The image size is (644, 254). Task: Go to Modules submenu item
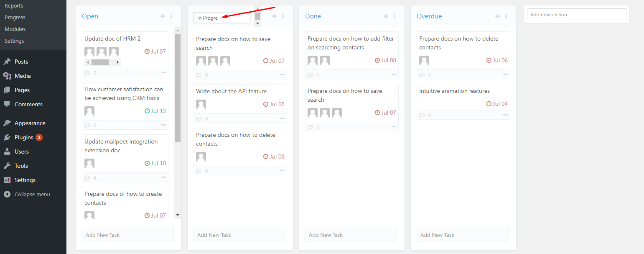pyautogui.click(x=15, y=29)
